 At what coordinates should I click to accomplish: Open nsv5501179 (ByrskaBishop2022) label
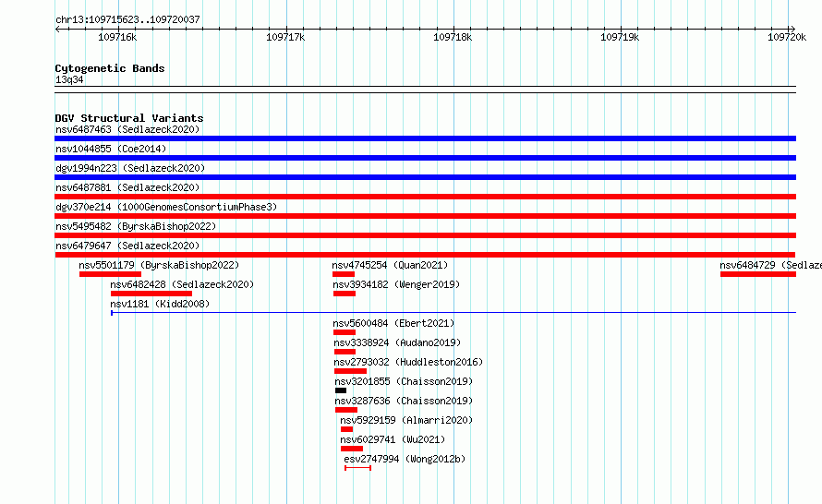click(x=159, y=265)
